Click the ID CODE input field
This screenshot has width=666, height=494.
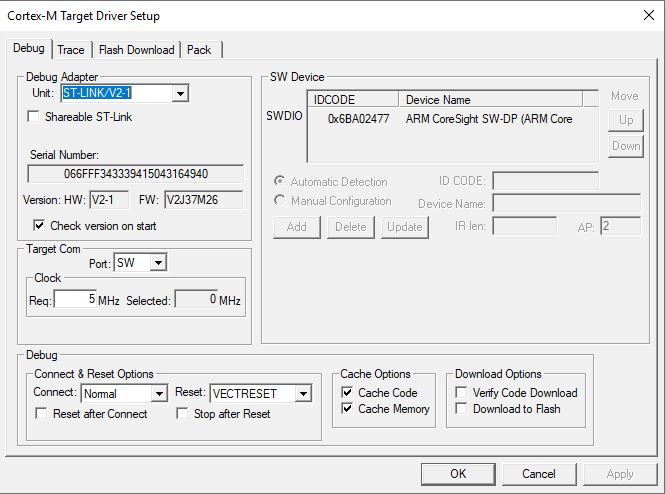point(545,181)
